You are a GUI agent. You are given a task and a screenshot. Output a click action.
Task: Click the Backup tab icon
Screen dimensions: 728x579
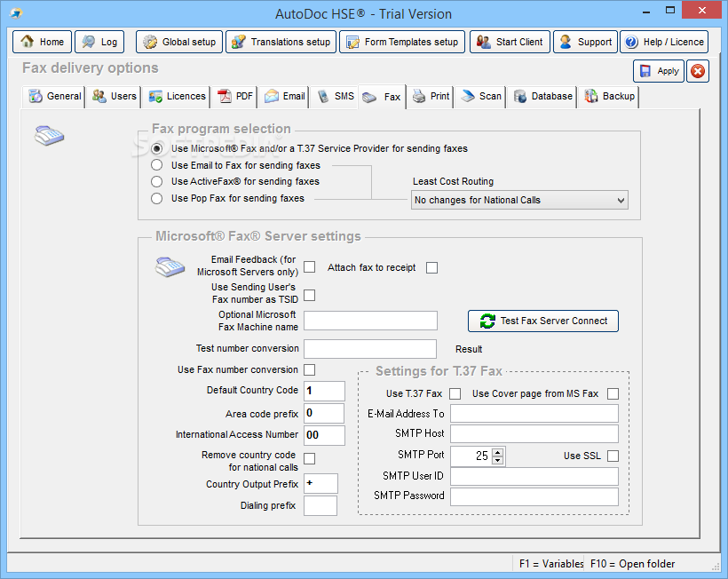click(591, 96)
